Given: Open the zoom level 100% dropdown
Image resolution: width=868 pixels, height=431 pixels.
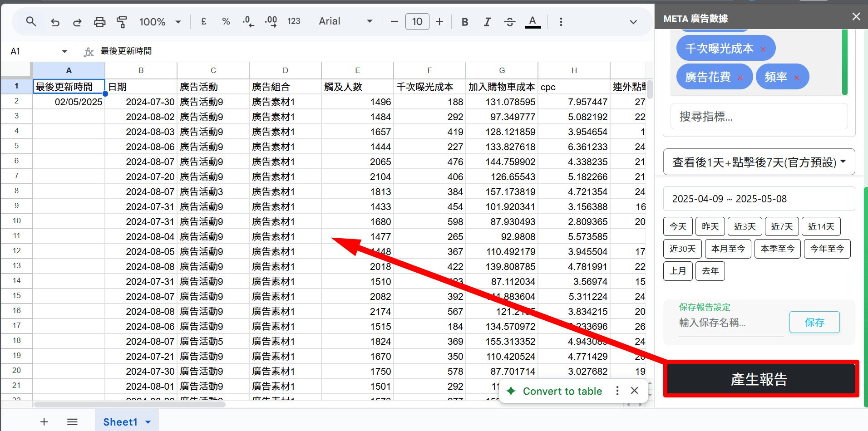Looking at the screenshot, I should tap(160, 22).
